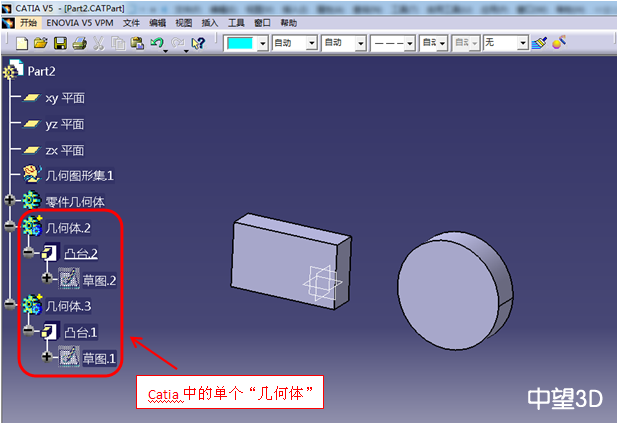Expand the 草图.1 tree node
Viewport: 617px width, 425px height.
pyautogui.click(x=47, y=357)
